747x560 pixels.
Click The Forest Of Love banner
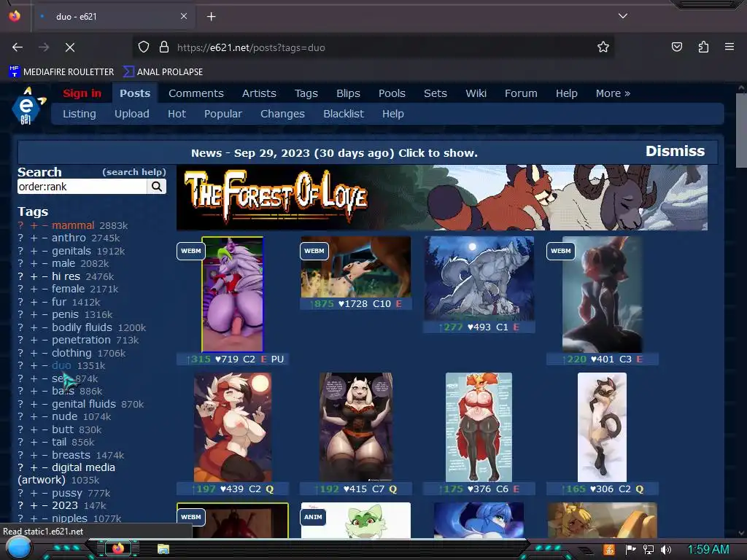[441, 198]
